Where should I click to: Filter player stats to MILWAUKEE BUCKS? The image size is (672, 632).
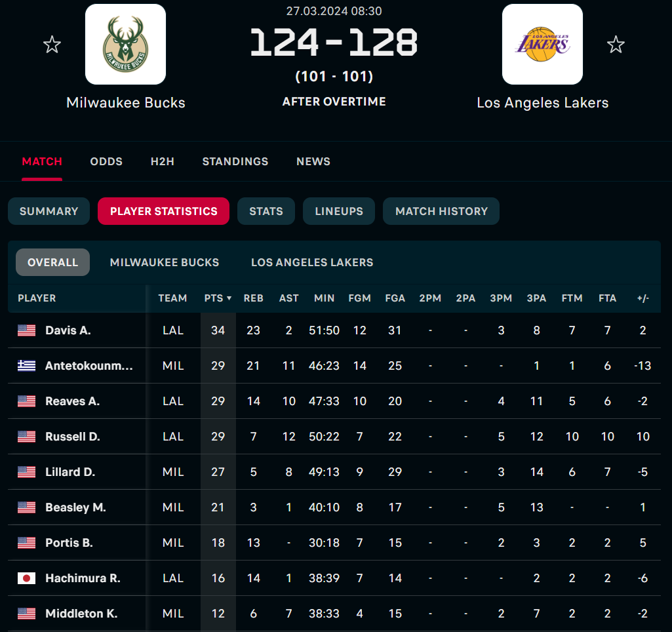(165, 262)
